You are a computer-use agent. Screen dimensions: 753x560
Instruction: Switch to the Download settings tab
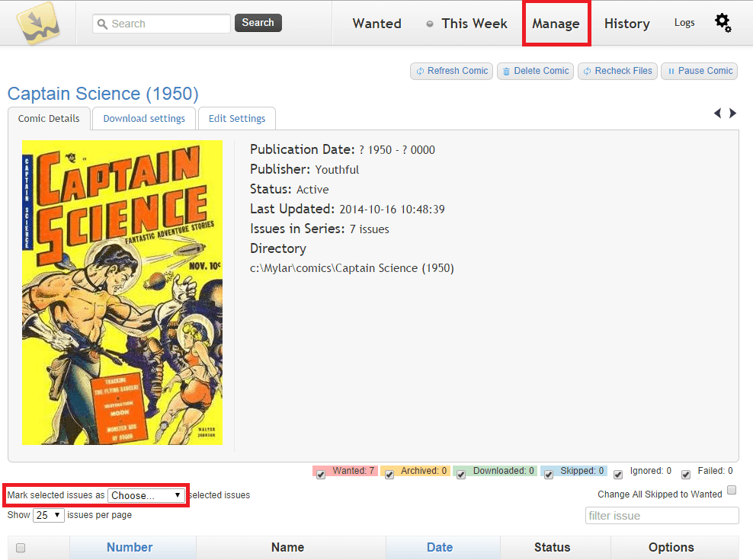[144, 118]
